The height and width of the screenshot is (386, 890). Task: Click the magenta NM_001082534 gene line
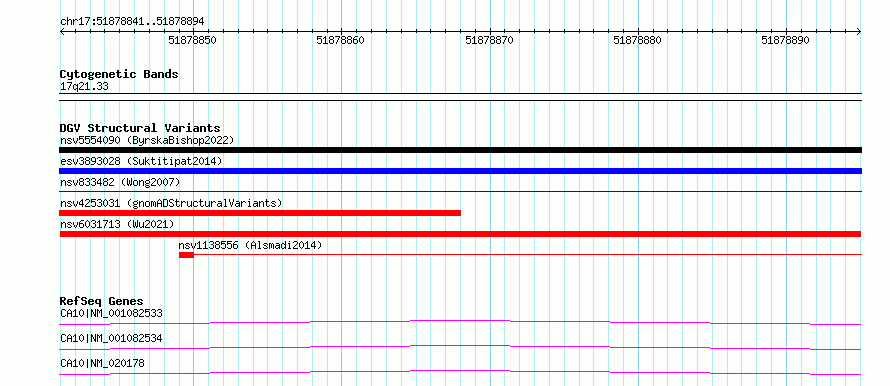coord(460,347)
